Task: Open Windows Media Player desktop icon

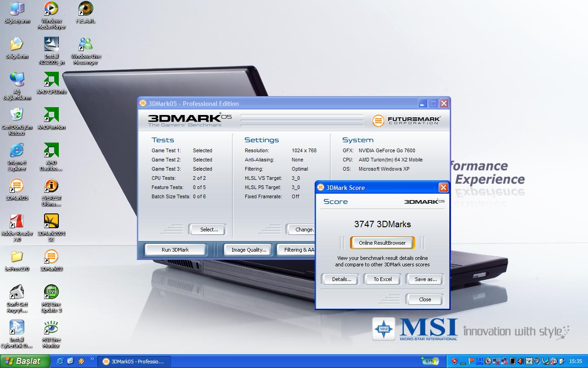Action: click(x=51, y=15)
